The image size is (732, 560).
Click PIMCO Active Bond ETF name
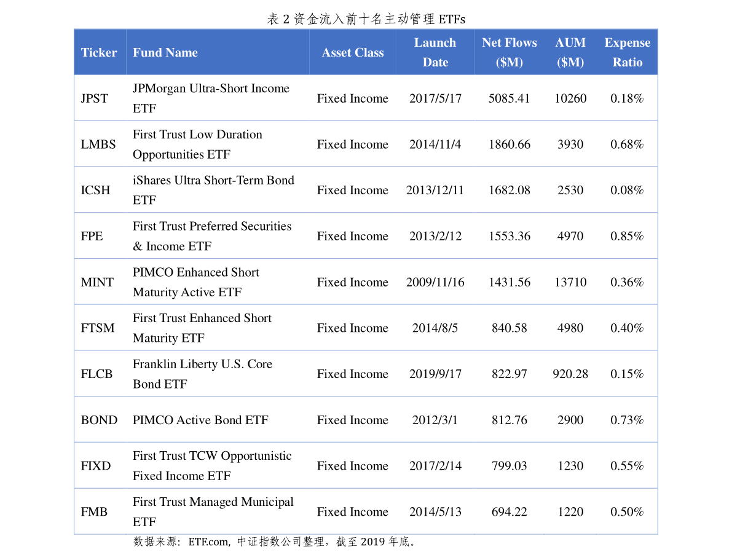point(201,420)
